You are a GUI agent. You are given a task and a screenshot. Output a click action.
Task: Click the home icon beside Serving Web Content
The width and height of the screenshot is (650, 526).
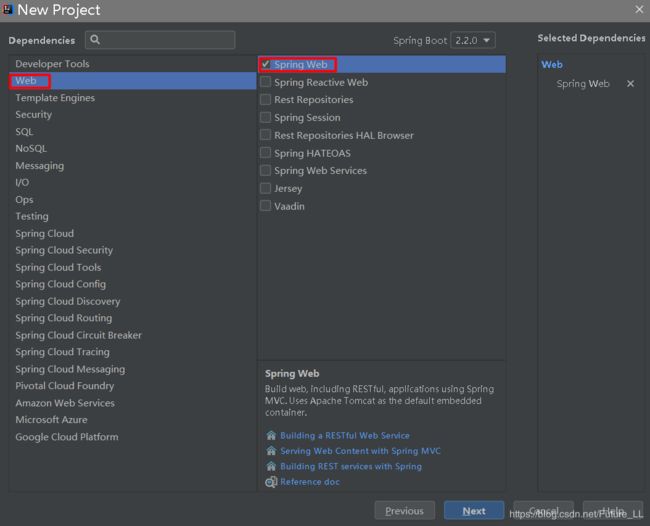271,451
